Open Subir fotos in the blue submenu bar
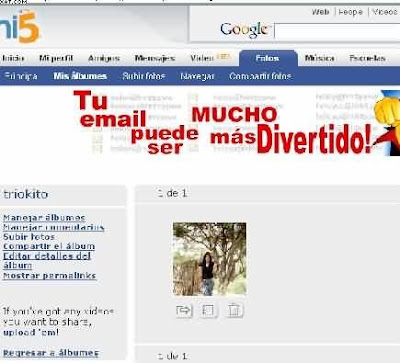This screenshot has height=363, width=400. click(144, 76)
